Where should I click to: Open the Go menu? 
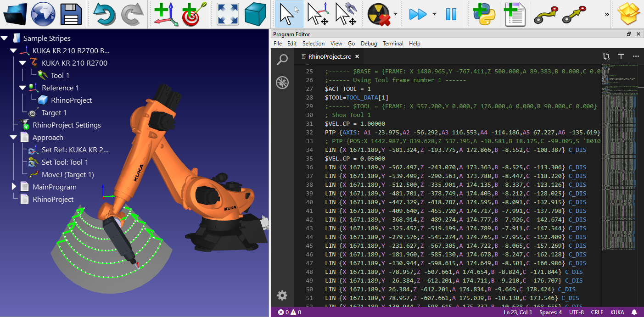[x=351, y=44]
